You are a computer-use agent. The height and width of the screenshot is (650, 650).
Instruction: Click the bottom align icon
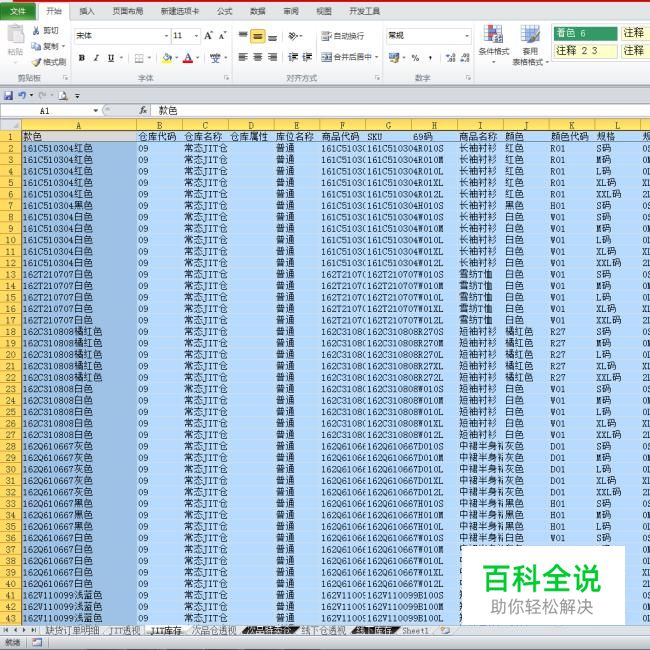pos(272,36)
